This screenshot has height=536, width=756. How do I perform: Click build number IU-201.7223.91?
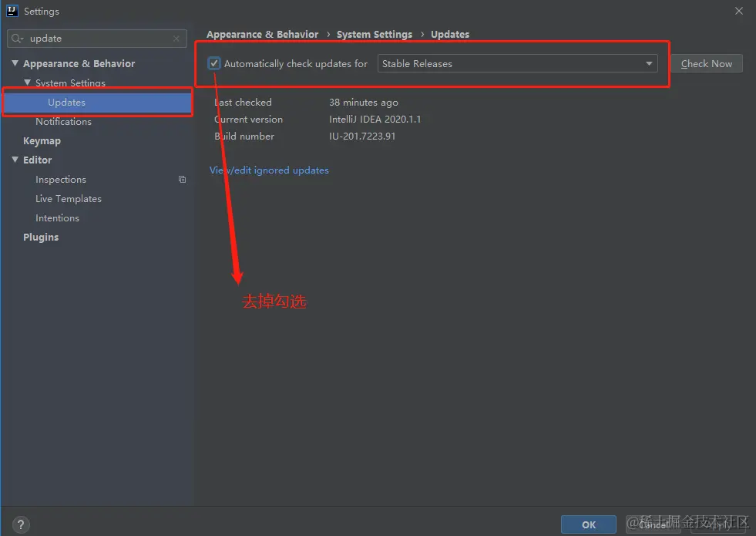coord(362,136)
